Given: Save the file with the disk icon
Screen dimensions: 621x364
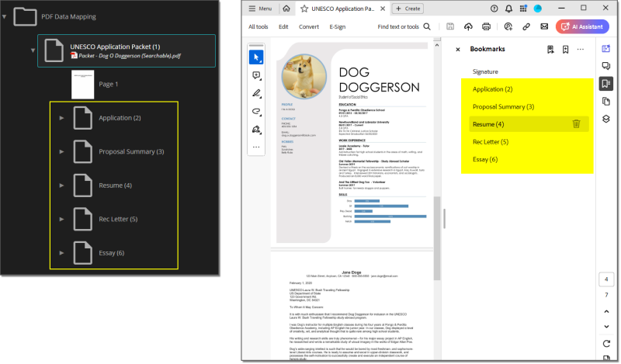Looking at the screenshot, I should tap(450, 26).
